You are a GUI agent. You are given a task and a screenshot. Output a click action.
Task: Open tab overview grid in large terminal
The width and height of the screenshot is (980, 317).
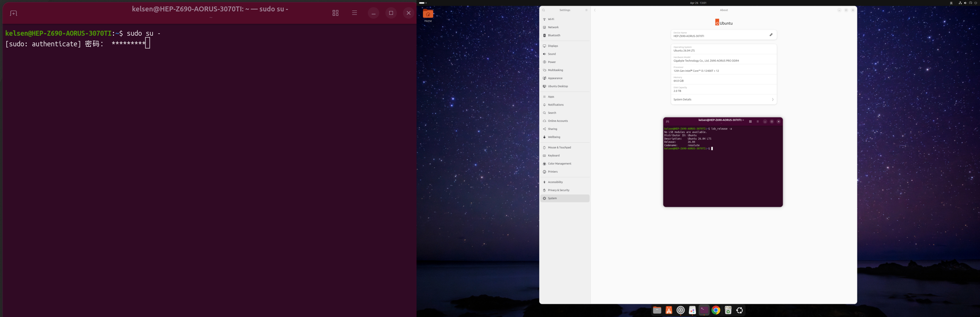(x=335, y=13)
